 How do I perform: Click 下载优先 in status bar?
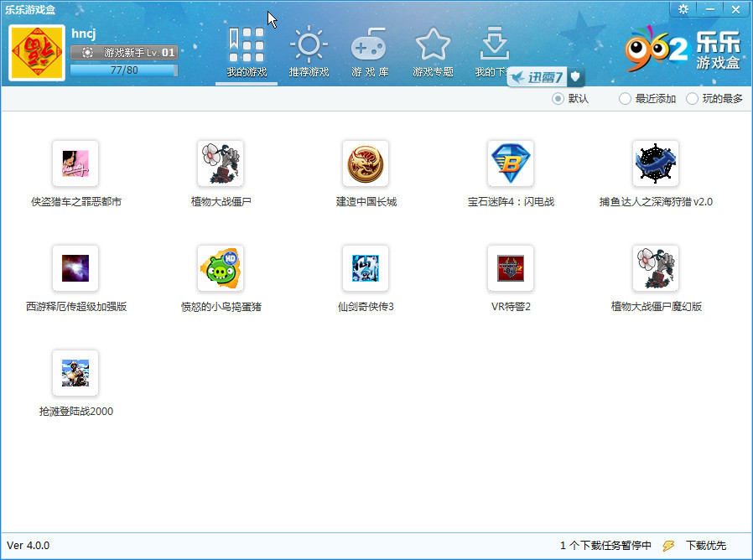tap(706, 546)
